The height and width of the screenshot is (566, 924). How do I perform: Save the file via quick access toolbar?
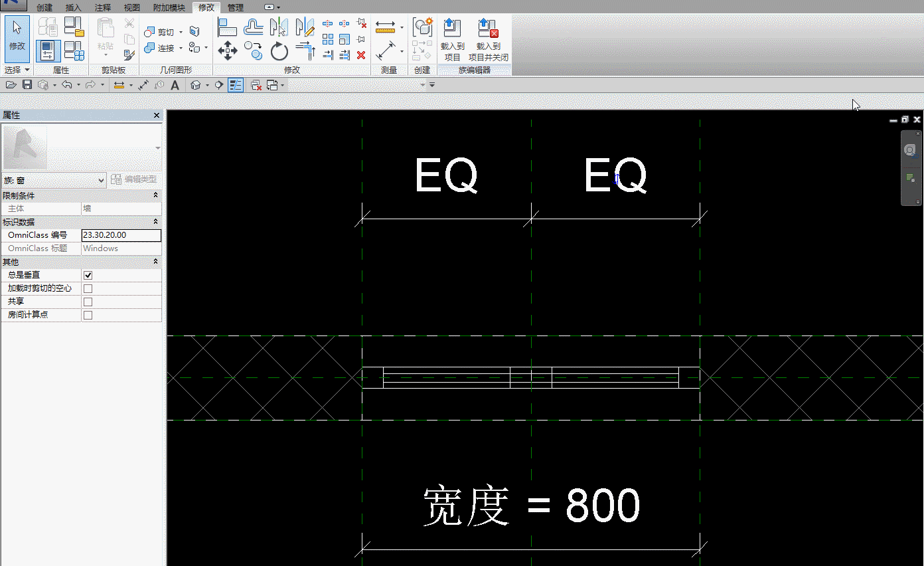point(27,85)
